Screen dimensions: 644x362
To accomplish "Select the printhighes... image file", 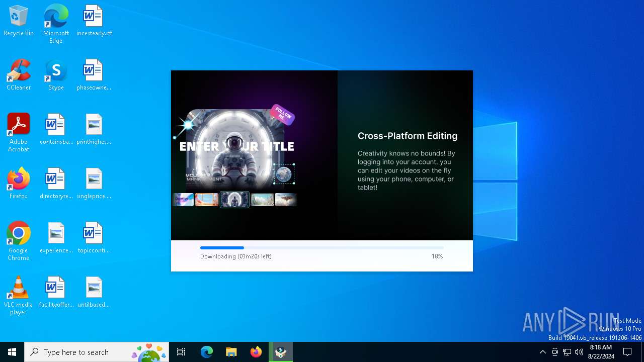I will click(94, 130).
